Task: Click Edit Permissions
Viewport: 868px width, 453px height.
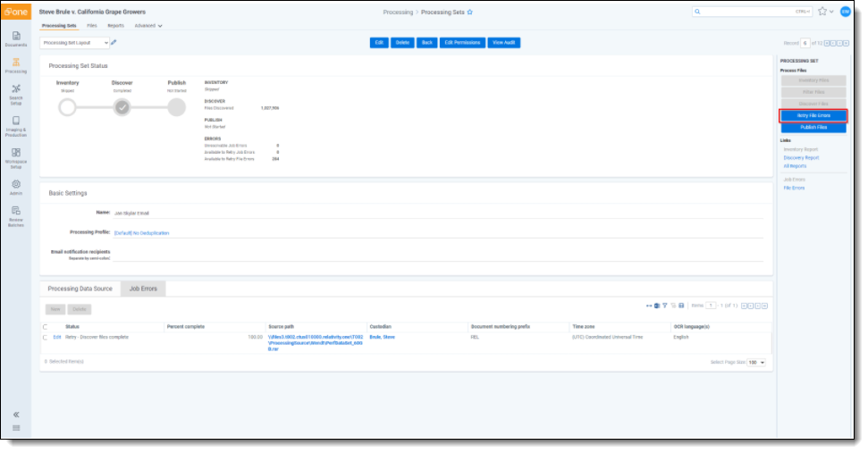Action: pos(463,43)
